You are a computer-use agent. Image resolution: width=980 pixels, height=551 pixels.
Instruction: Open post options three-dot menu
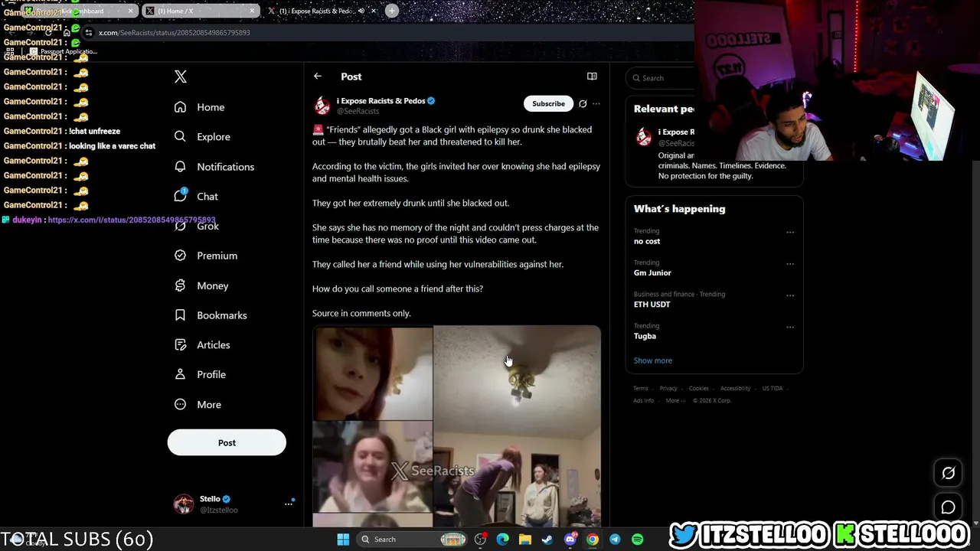click(596, 104)
